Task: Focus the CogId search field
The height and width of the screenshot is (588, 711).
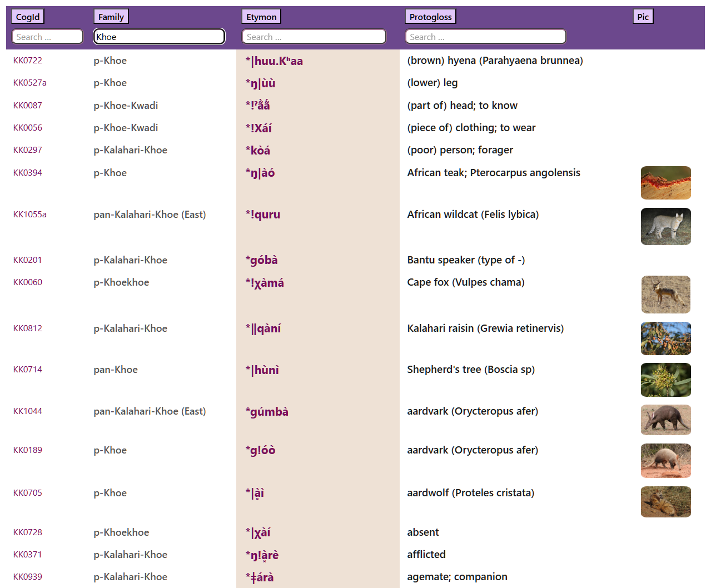Action: 47,37
